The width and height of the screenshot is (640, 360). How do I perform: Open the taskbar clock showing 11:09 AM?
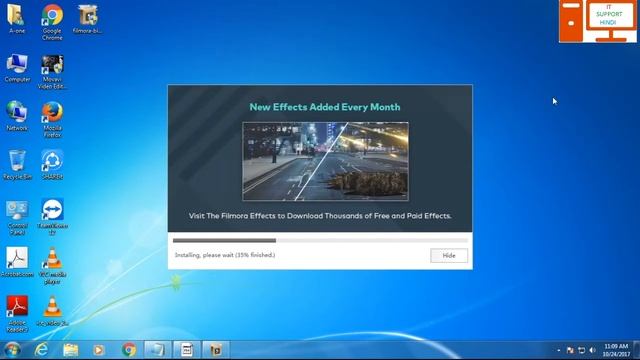point(616,350)
